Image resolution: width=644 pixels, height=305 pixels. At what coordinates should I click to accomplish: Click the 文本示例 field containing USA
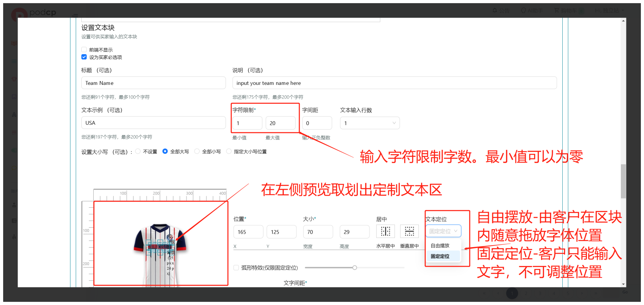153,123
